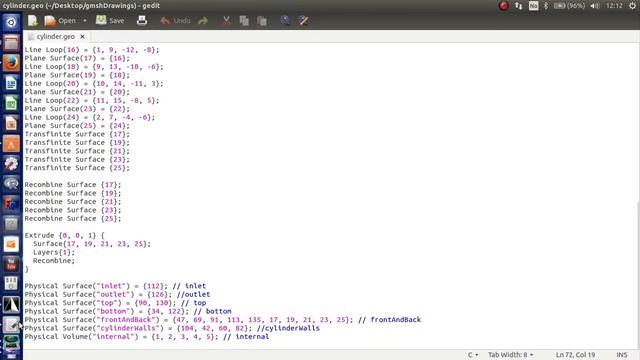The image size is (640, 360).
Task: Click the Ln 72, Col 19 status indicator
Action: click(575, 355)
